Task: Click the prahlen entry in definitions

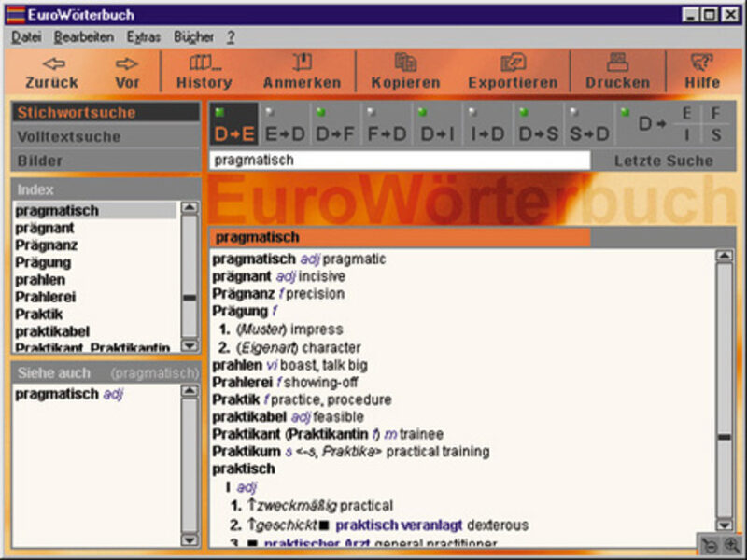Action: click(289, 365)
